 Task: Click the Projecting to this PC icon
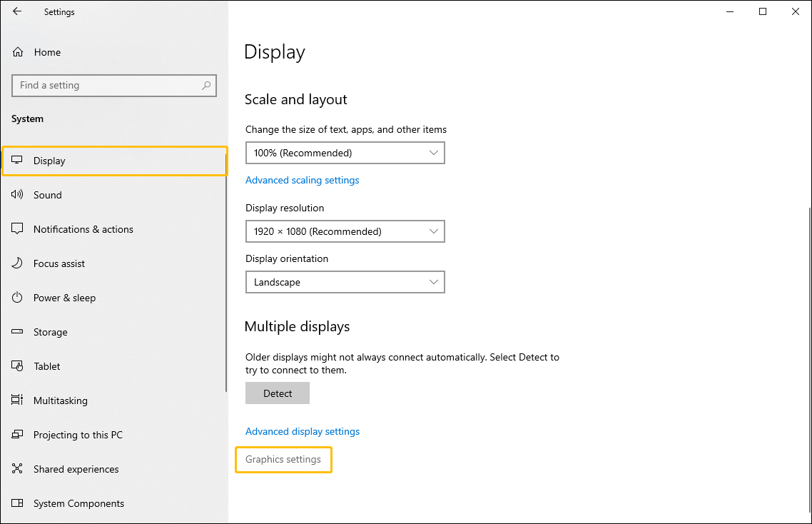point(17,435)
